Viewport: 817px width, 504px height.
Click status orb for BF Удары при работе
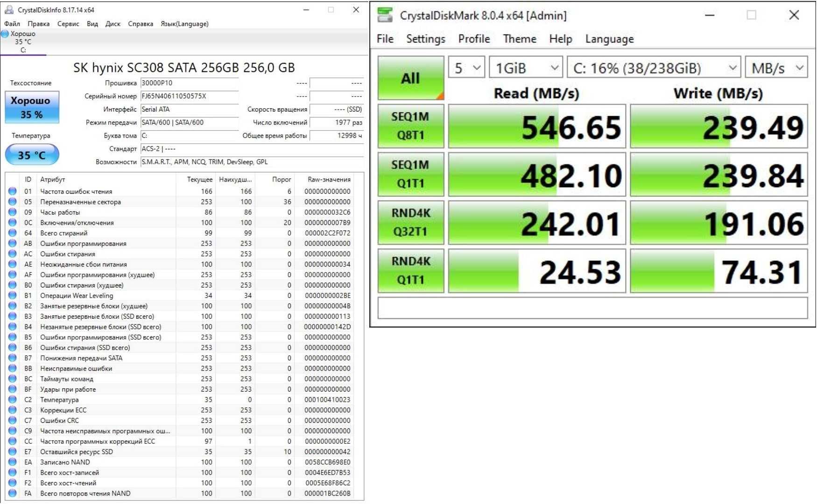pyautogui.click(x=13, y=389)
